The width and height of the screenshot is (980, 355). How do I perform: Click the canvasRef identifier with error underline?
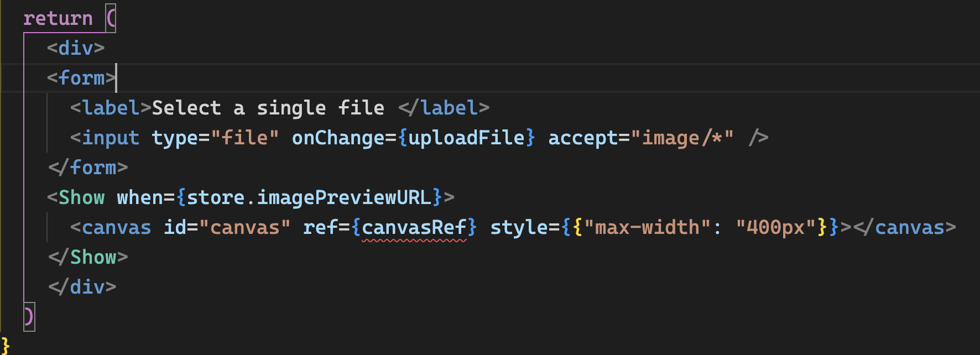tap(414, 227)
